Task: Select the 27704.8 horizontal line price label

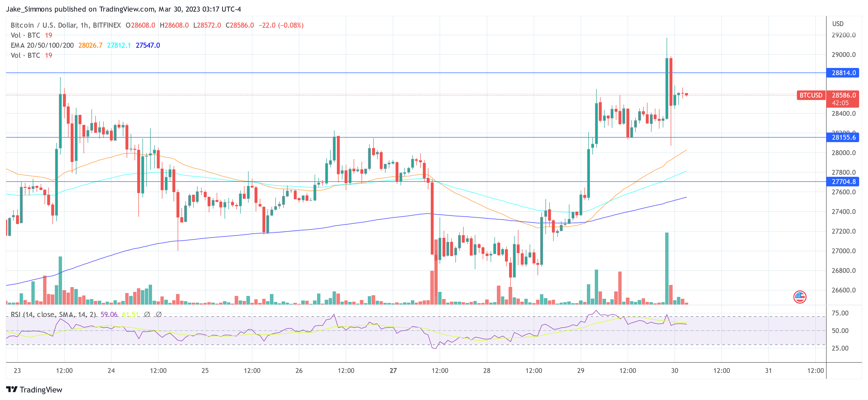Action: (843, 182)
